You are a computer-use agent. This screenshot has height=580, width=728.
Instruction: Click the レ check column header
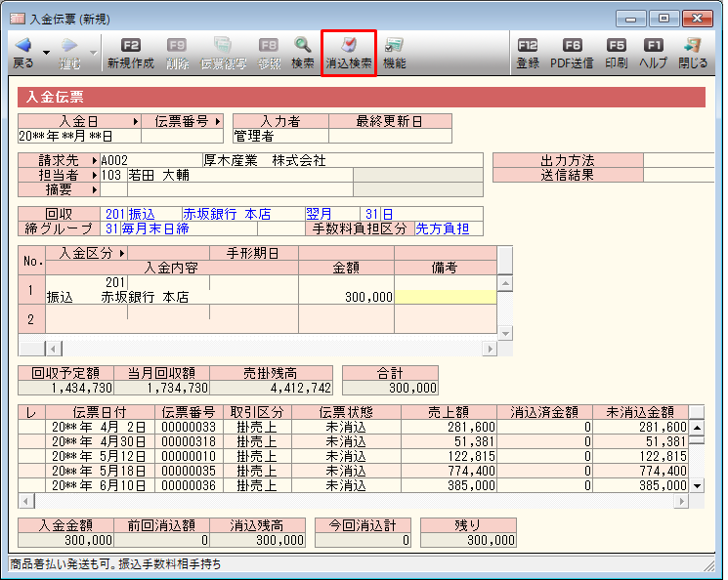31,412
